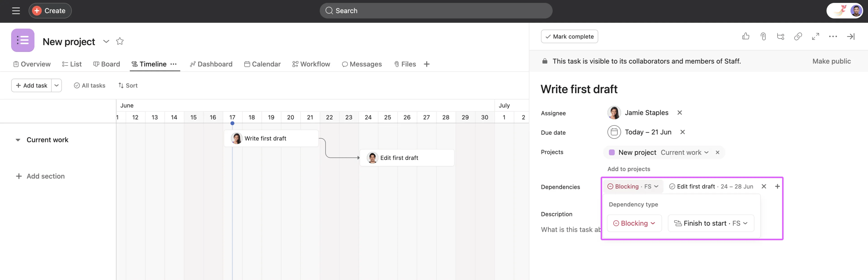
Task: Open the hamburger sidebar menu
Action: (16, 11)
